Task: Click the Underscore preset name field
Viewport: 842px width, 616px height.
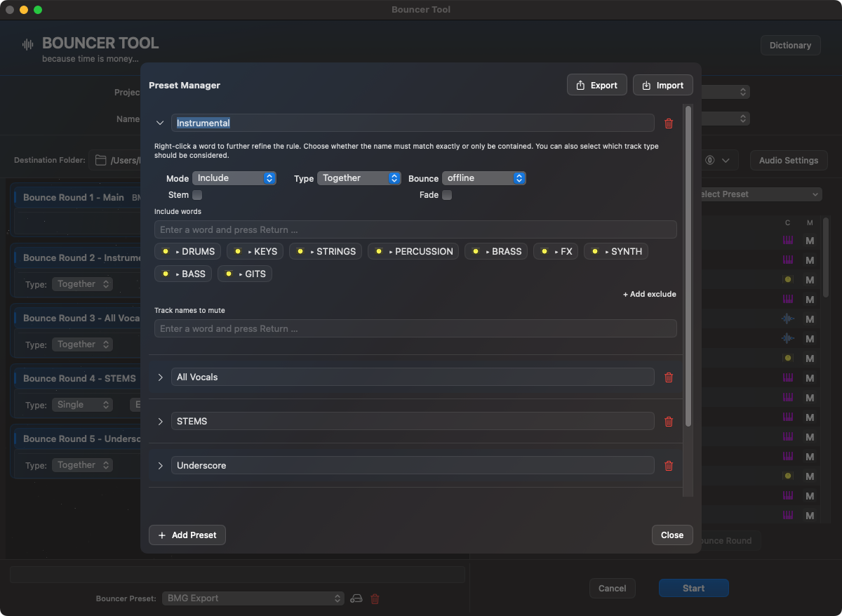Action: coord(413,466)
